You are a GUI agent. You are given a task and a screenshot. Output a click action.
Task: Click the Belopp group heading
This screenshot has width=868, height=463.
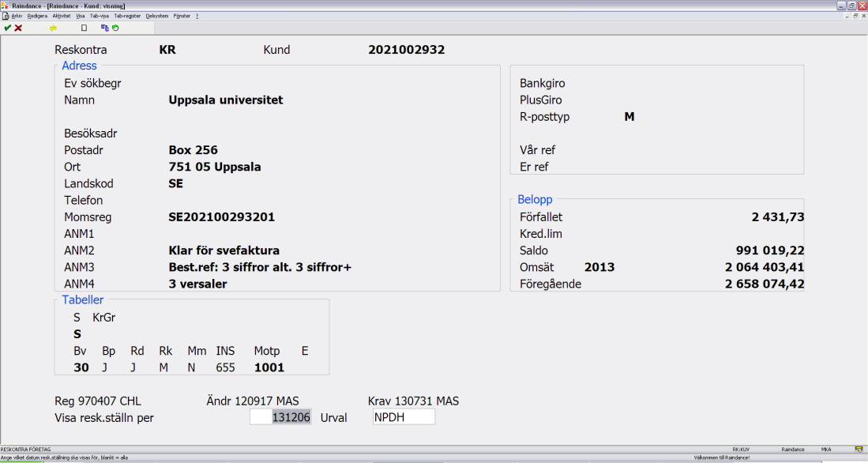point(535,199)
